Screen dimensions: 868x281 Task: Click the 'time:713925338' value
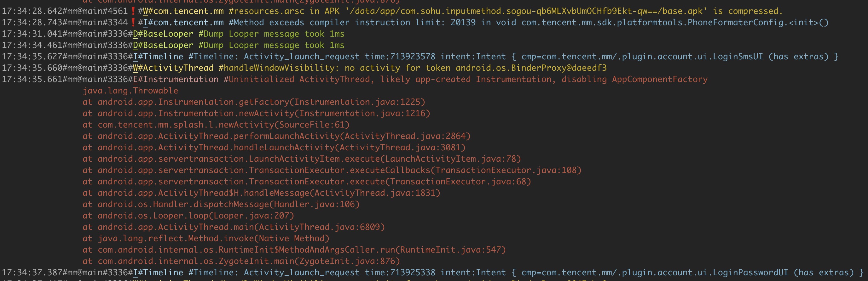[400, 272]
